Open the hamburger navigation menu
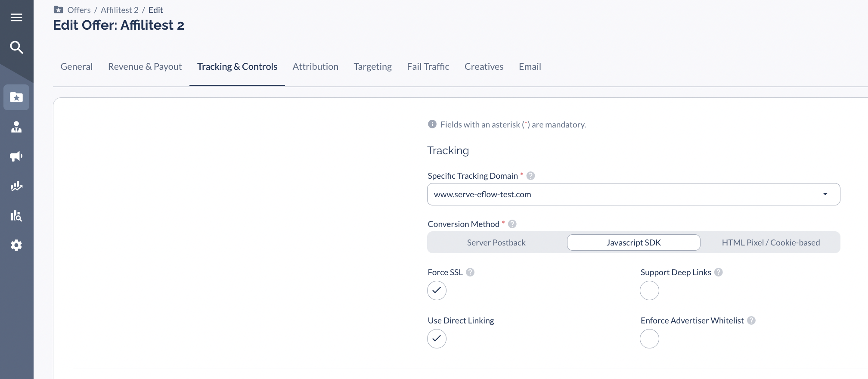868x379 pixels. click(x=16, y=17)
